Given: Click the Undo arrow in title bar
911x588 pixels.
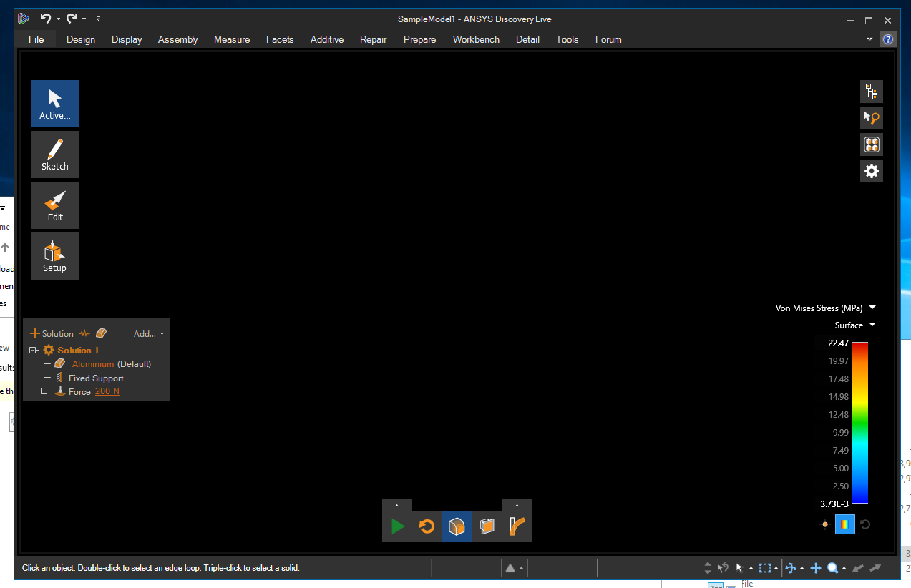Looking at the screenshot, I should tap(46, 19).
